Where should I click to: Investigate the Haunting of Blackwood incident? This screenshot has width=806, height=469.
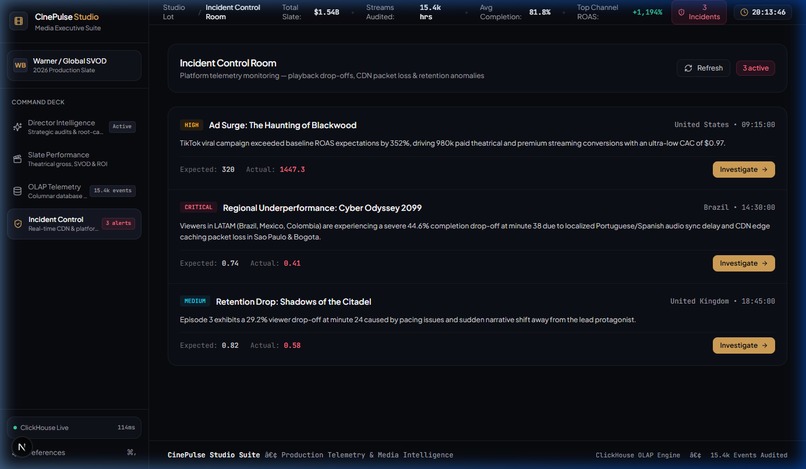[x=743, y=169]
